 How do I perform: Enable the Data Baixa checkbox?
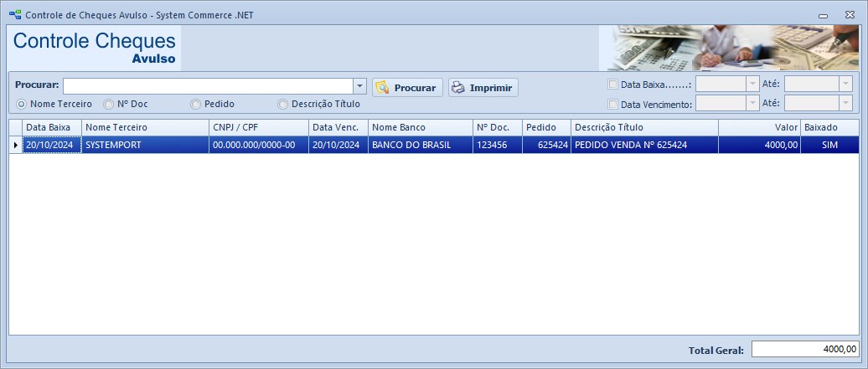[x=612, y=85]
